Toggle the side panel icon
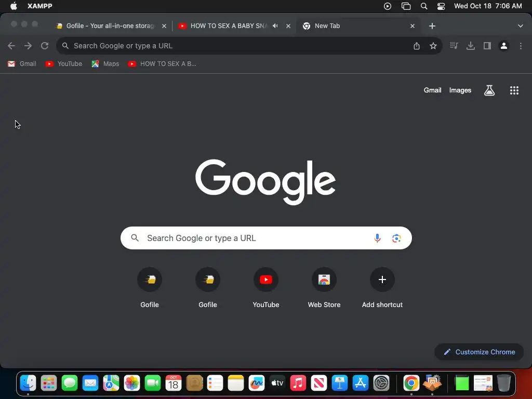Image resolution: width=532 pixels, height=399 pixels. (487, 46)
